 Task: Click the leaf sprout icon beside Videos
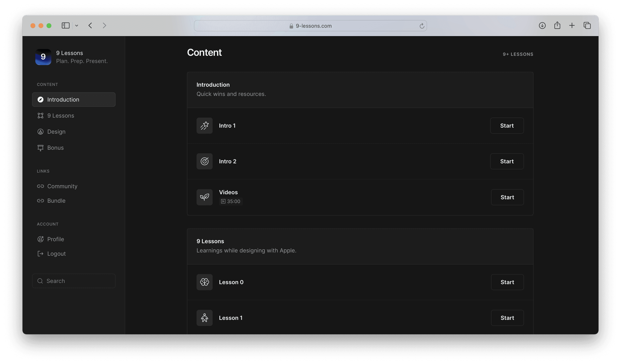pyautogui.click(x=204, y=197)
